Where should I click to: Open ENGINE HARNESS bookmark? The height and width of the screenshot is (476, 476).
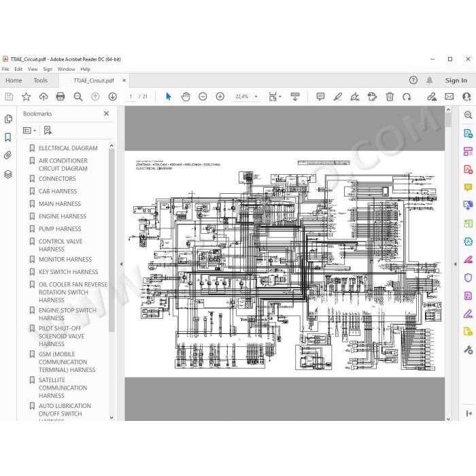pos(63,216)
